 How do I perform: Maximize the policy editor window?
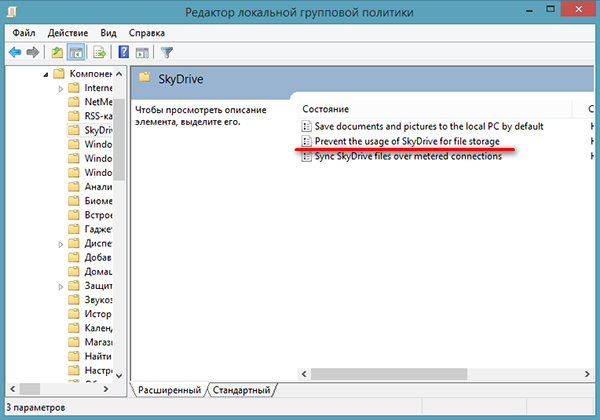(x=550, y=9)
